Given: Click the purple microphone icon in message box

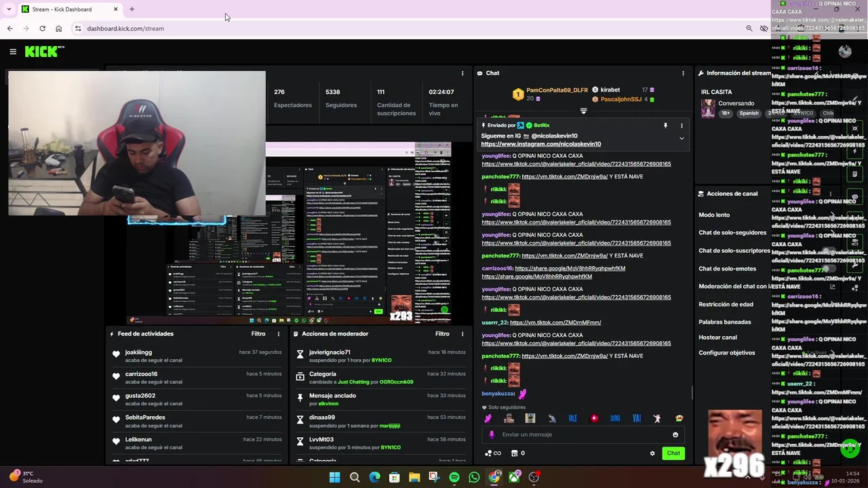Looking at the screenshot, I should pyautogui.click(x=492, y=435).
